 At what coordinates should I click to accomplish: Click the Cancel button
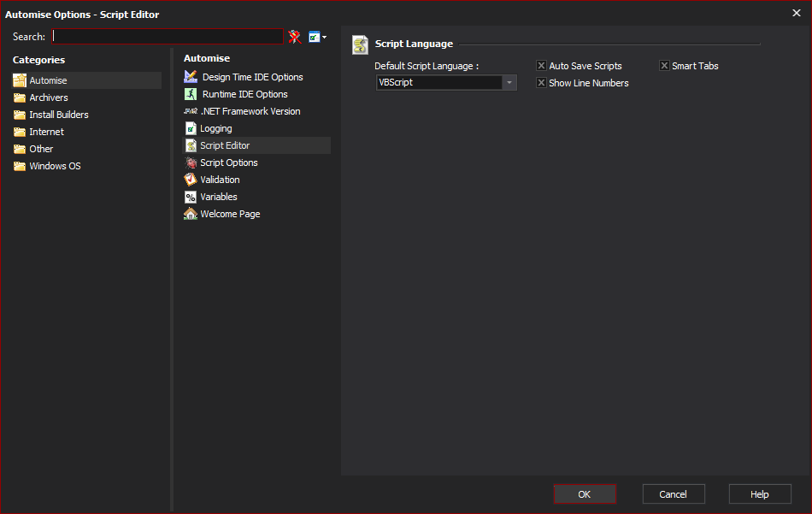(x=674, y=493)
